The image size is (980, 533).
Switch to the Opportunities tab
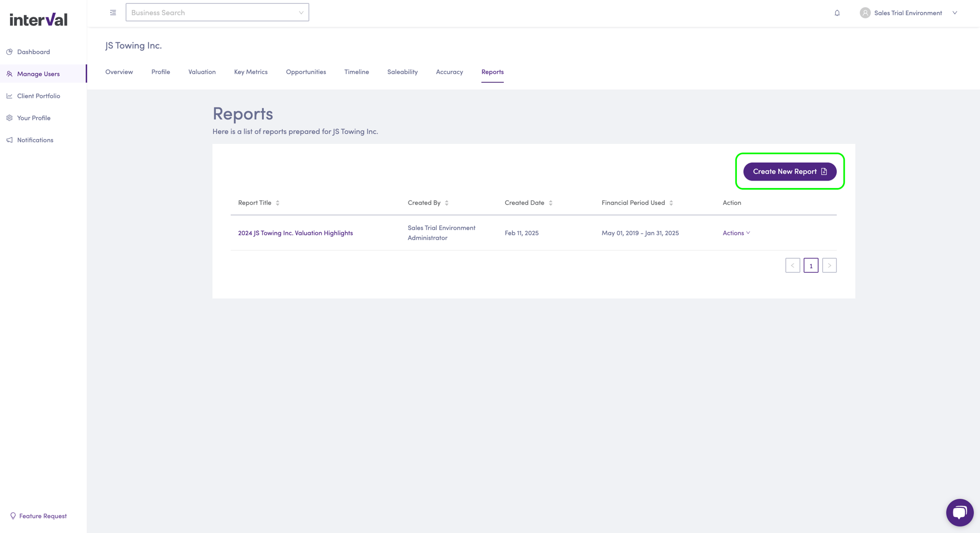click(306, 72)
